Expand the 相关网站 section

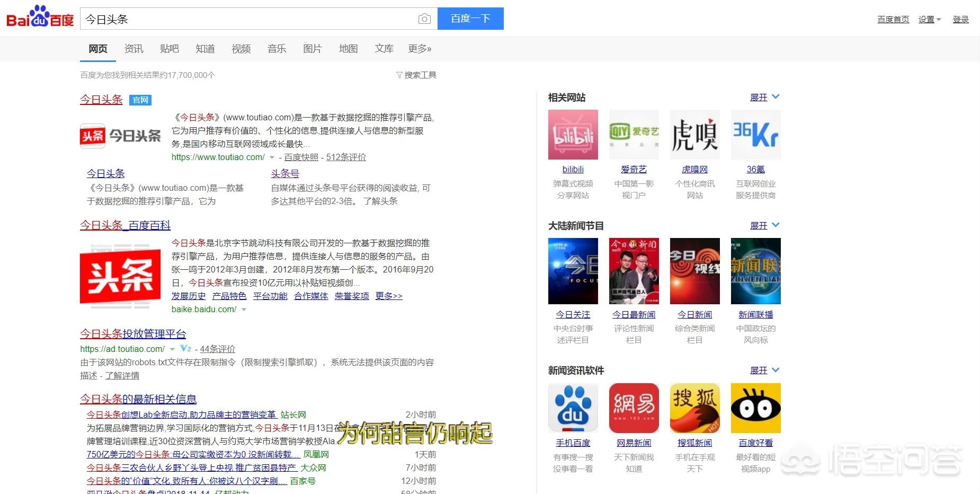(x=764, y=98)
